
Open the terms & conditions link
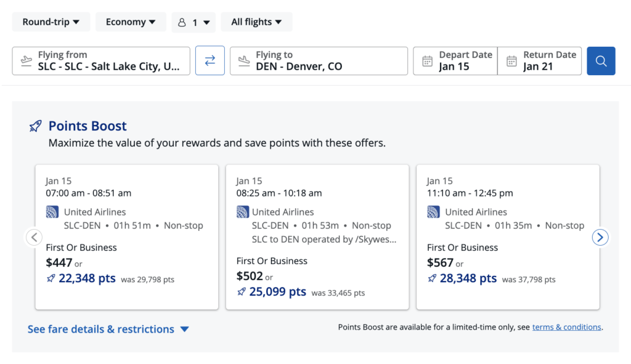(566, 327)
